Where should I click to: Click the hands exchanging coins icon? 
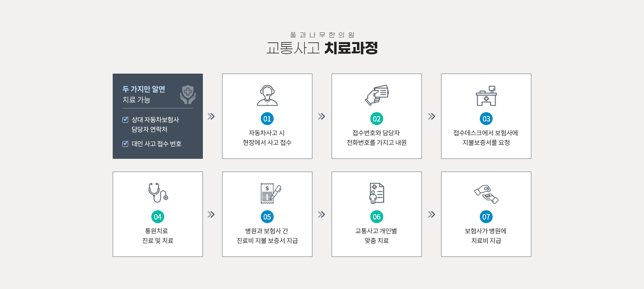click(x=486, y=194)
